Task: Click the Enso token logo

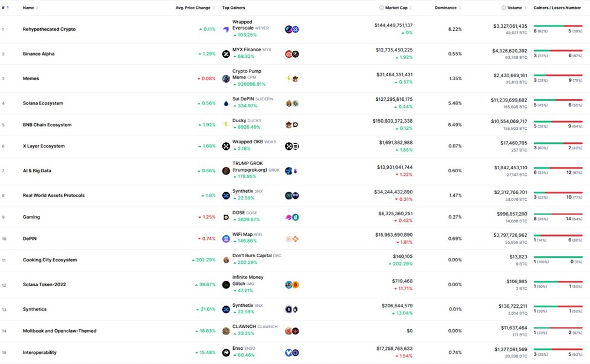Action: click(x=226, y=353)
